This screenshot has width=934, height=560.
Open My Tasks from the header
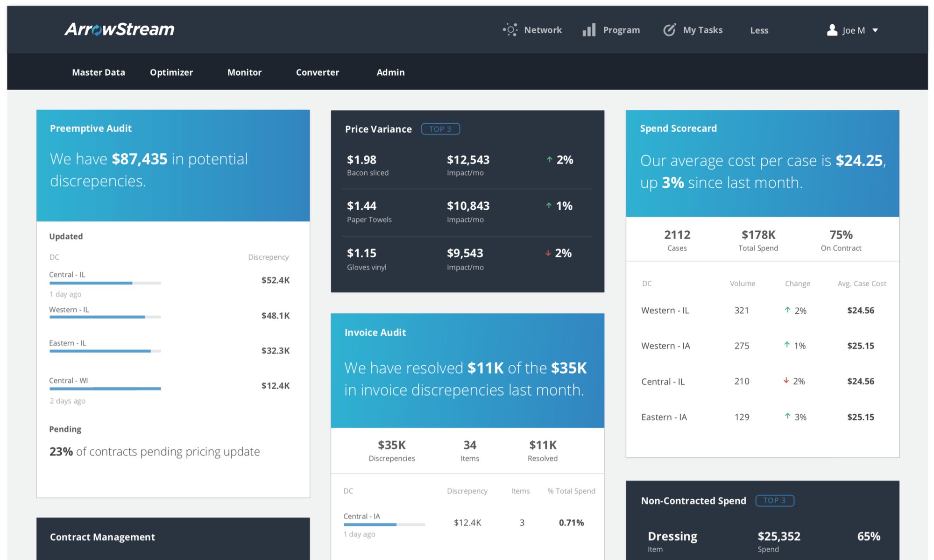(x=702, y=30)
